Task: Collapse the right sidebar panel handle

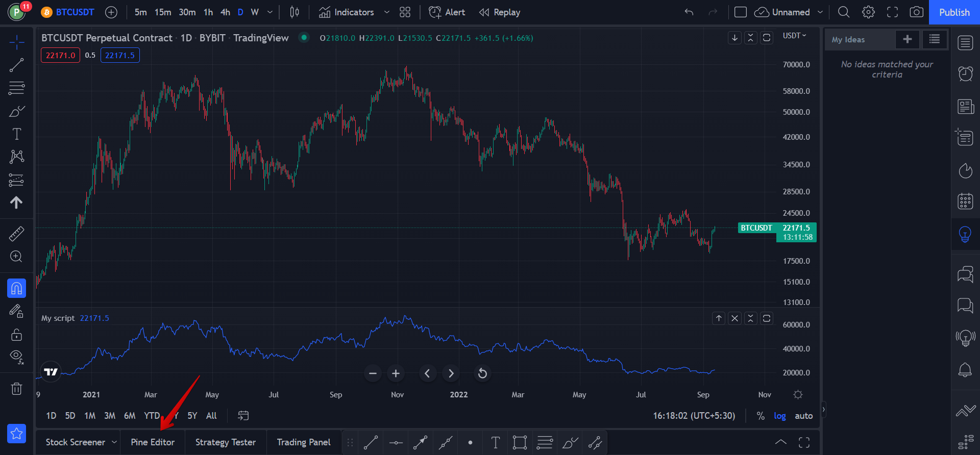Action: [823, 410]
